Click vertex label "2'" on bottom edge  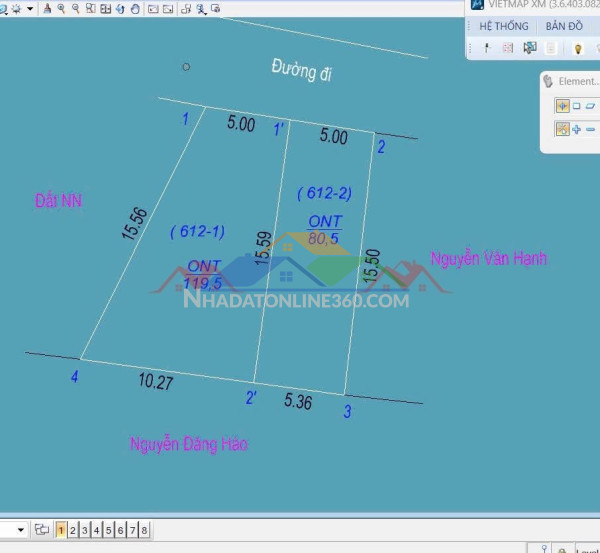coord(251,398)
